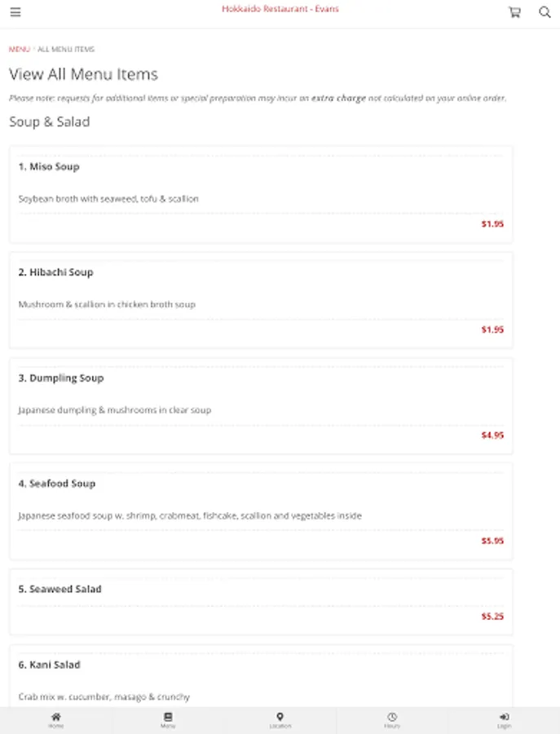Click Hokkaido Restaurant - Evans title
Viewport: 560px width, 734px height.
coord(280,9)
